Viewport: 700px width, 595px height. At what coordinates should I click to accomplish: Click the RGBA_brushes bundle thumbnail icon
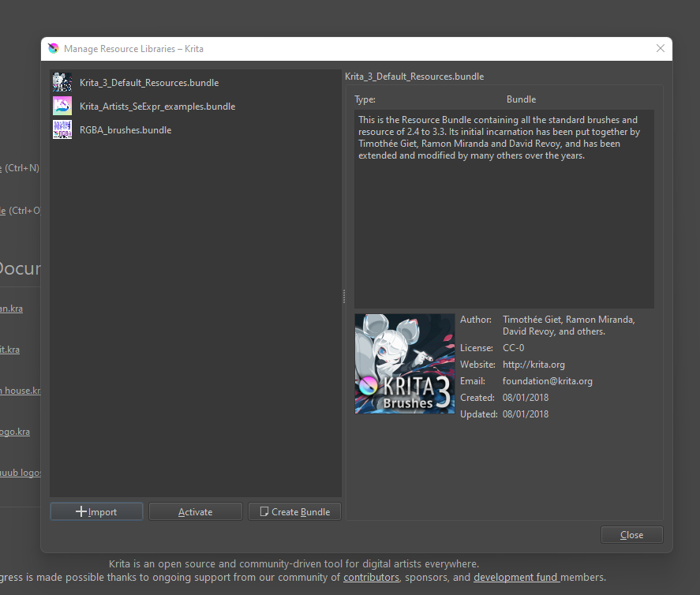click(x=62, y=129)
